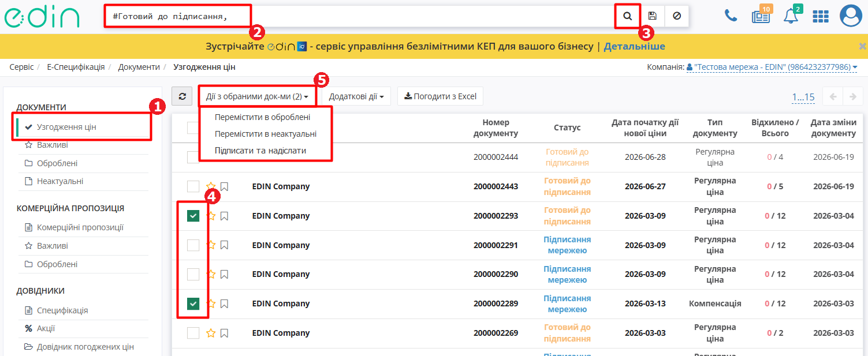Open the notifications bell

(x=791, y=16)
